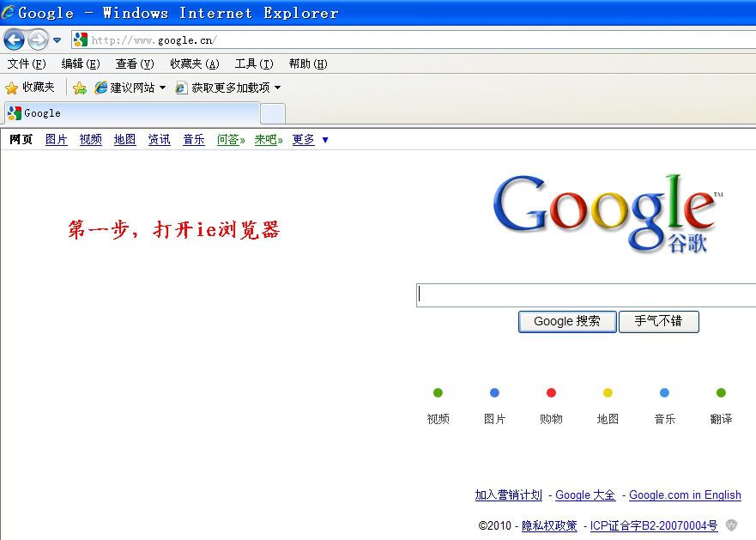Click the 来吧» link
756x540 pixels.
[269, 139]
